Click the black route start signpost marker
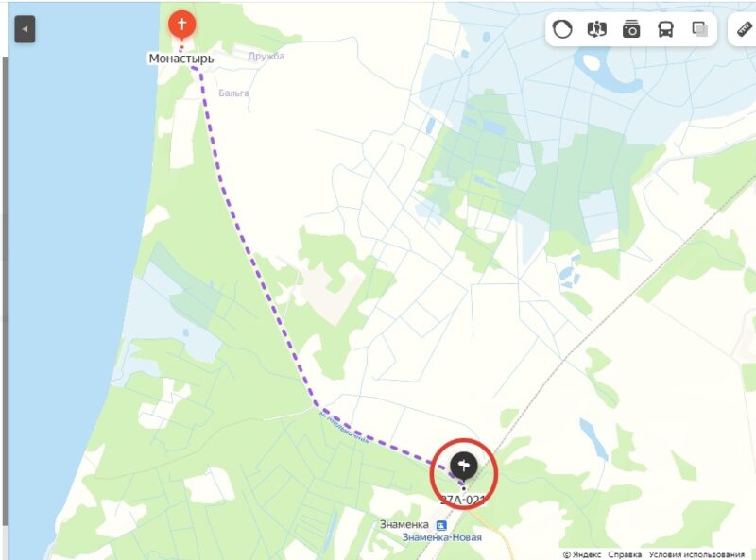This screenshot has width=756, height=560. coord(464,466)
